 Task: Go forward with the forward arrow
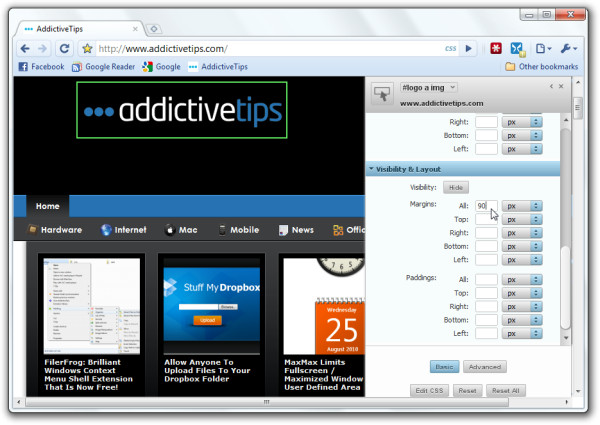(42, 49)
